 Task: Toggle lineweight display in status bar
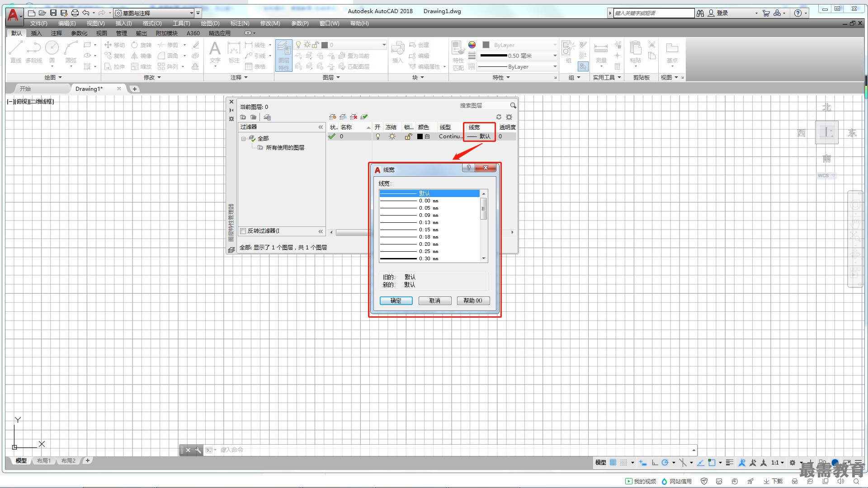coord(729,462)
